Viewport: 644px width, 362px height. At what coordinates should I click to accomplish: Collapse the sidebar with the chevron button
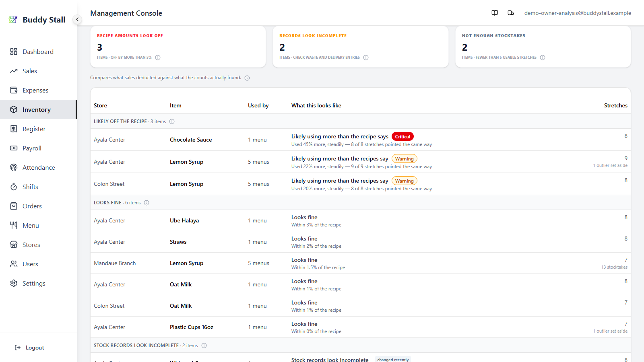[x=77, y=19]
